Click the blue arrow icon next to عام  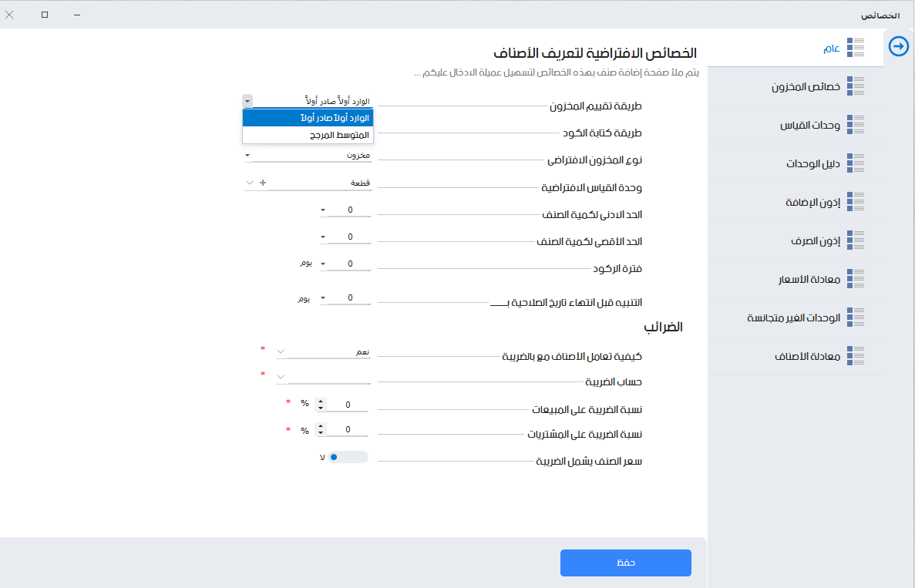(x=898, y=45)
